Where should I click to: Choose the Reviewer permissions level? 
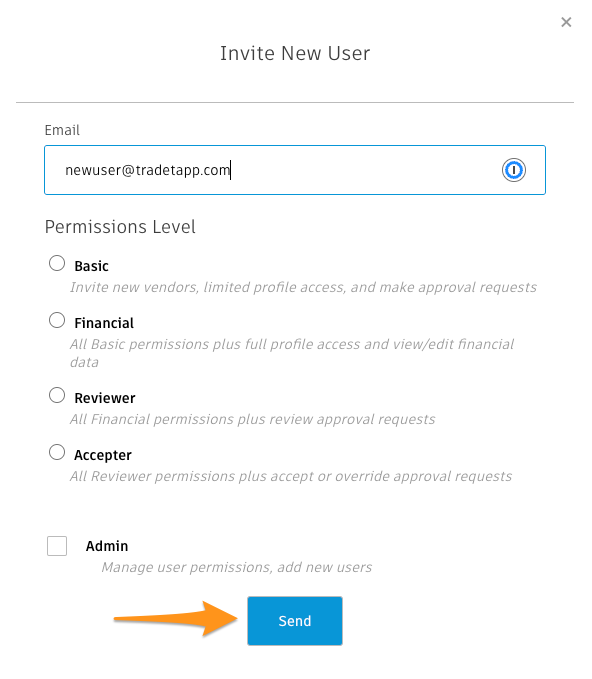coord(57,395)
